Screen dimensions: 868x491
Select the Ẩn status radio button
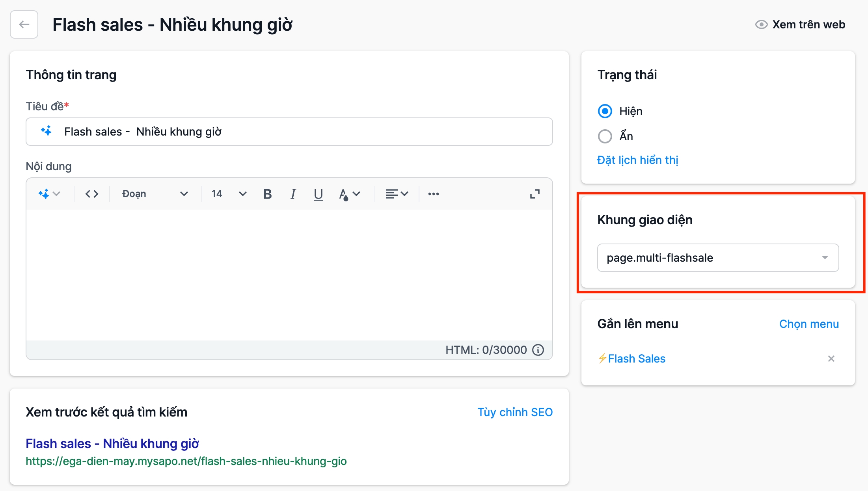(x=605, y=136)
